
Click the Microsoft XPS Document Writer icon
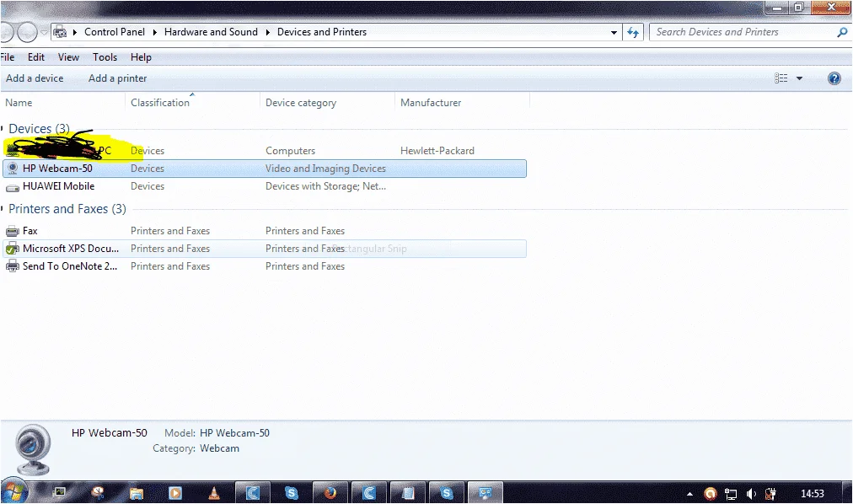tap(13, 249)
